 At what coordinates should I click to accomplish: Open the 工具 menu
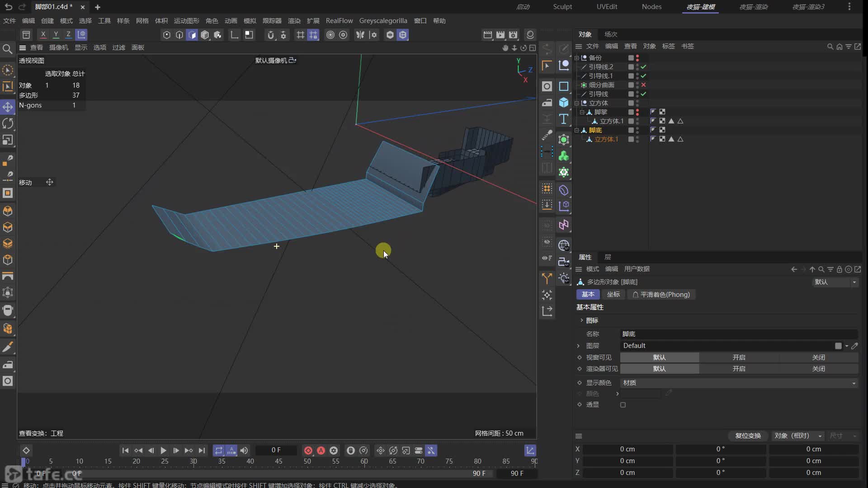pyautogui.click(x=104, y=21)
